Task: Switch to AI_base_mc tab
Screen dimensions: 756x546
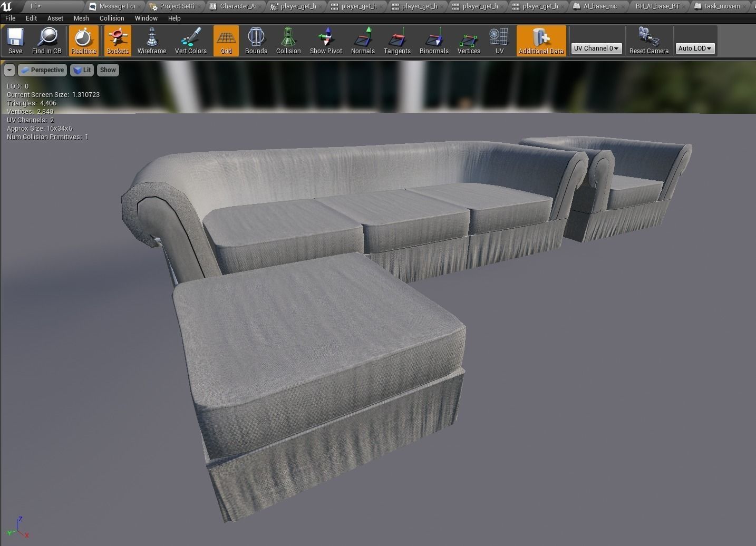Action: (x=598, y=6)
